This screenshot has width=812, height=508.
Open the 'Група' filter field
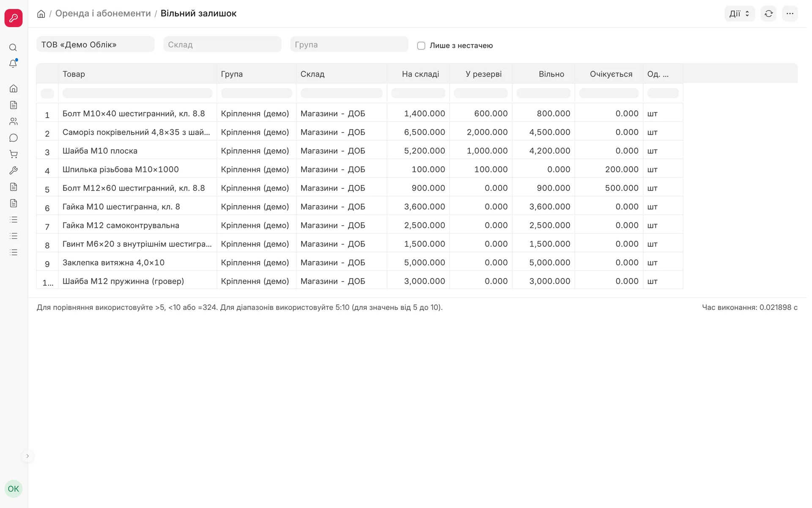pyautogui.click(x=349, y=44)
